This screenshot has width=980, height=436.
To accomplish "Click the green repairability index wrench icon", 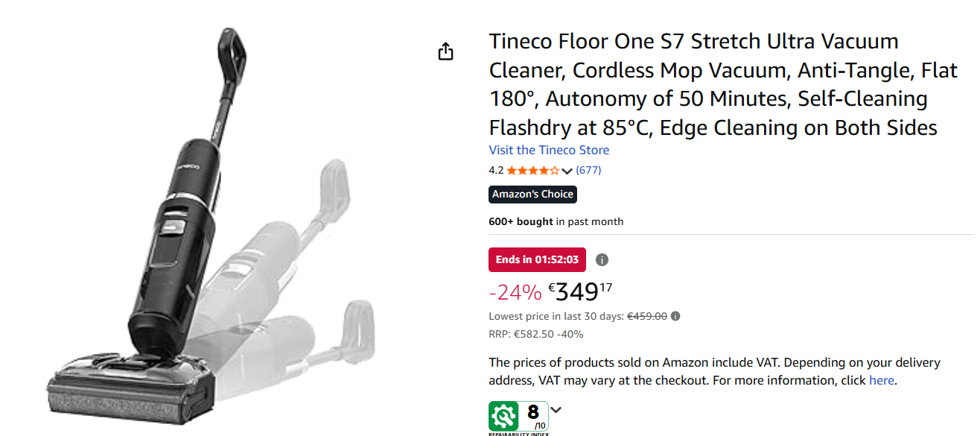I will pos(504,416).
